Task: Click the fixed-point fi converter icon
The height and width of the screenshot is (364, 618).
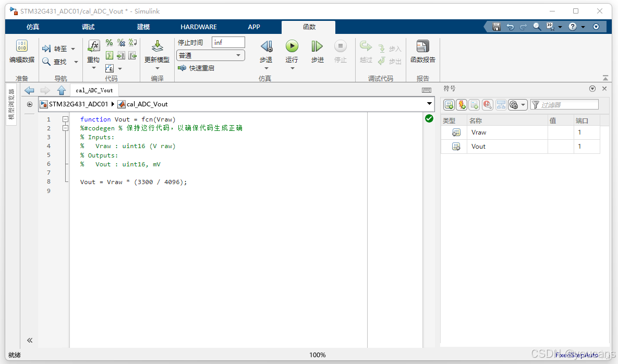Action: (110, 68)
